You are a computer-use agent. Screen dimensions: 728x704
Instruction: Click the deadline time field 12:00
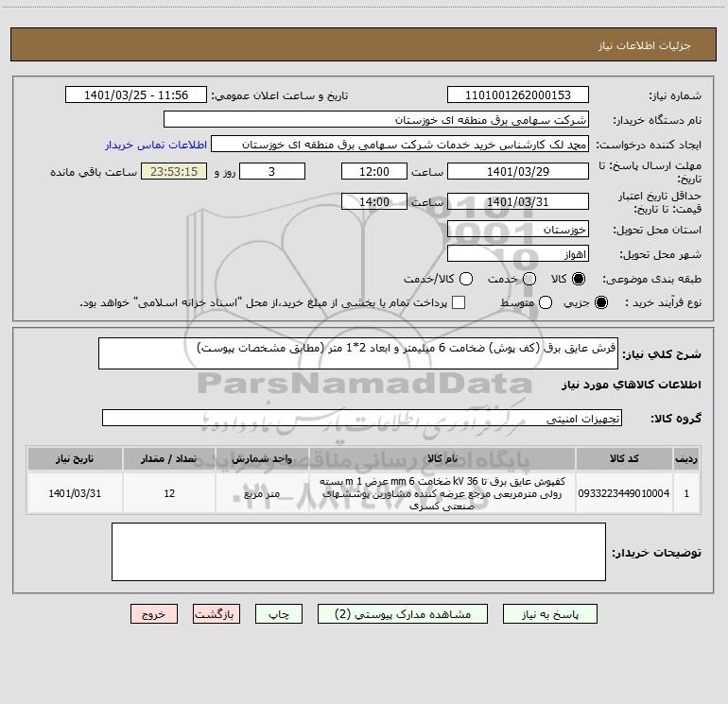374,171
